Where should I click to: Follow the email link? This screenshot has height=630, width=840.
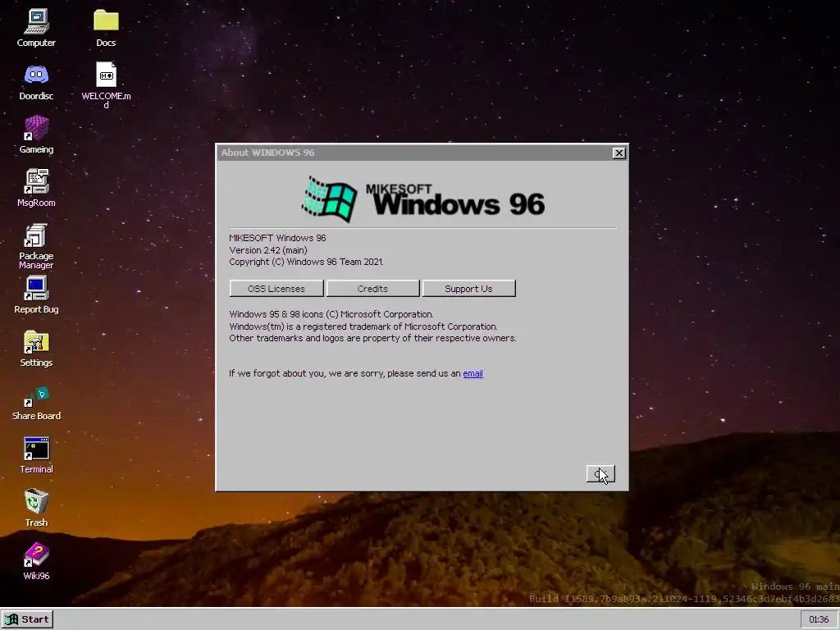tap(472, 373)
